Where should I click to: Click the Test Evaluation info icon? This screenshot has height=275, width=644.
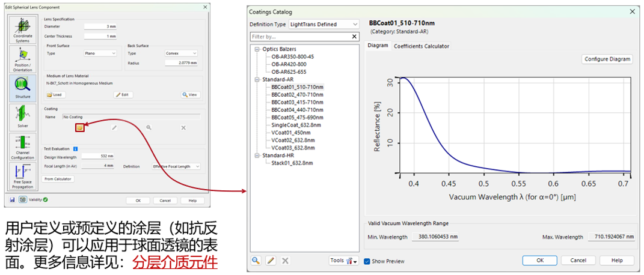76,149
